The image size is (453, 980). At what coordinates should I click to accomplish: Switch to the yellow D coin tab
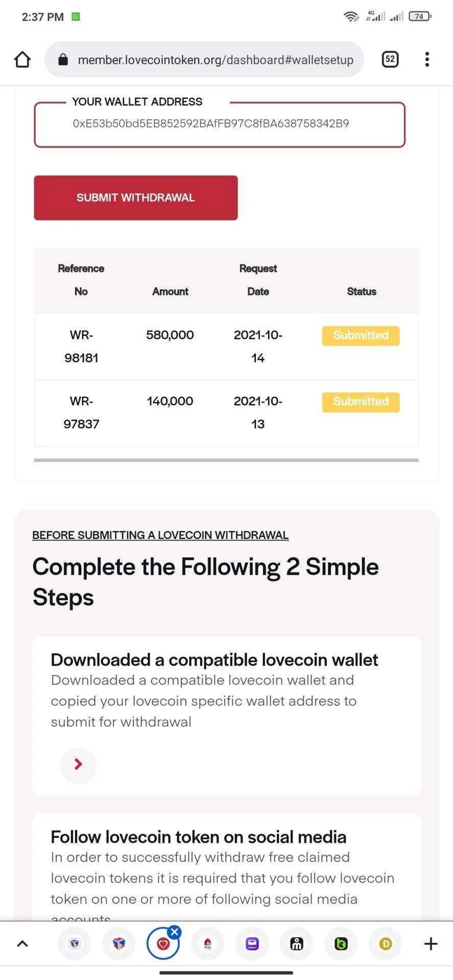tap(386, 944)
